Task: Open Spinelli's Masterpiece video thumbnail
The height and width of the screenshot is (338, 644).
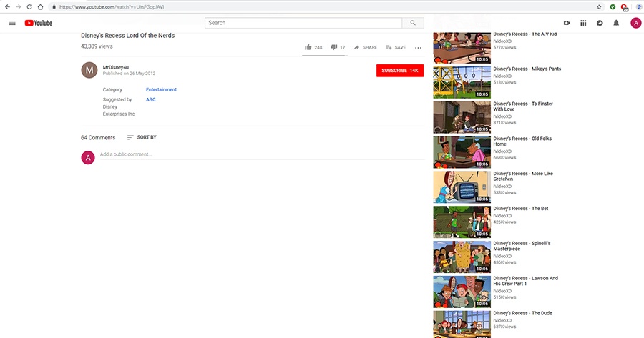Action: click(x=462, y=257)
